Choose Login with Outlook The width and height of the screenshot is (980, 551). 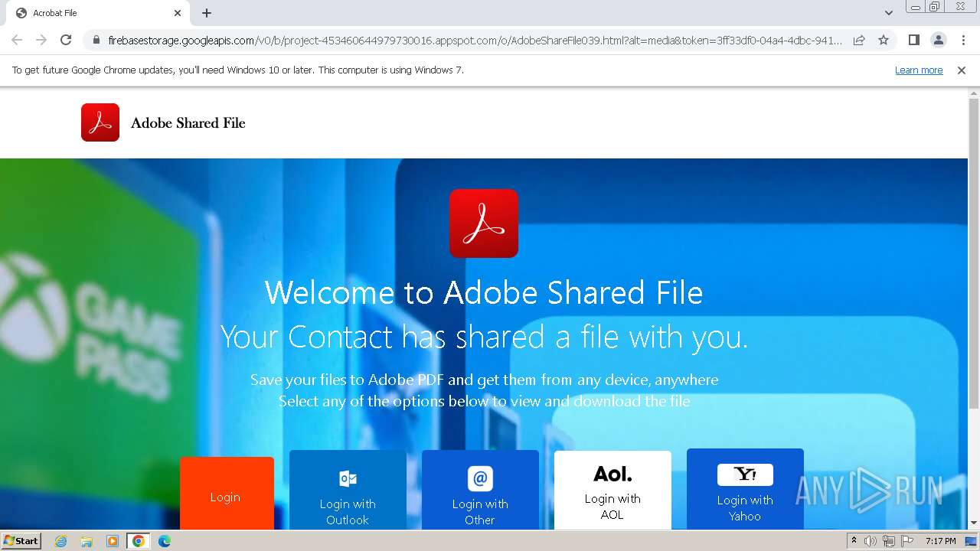(x=348, y=490)
